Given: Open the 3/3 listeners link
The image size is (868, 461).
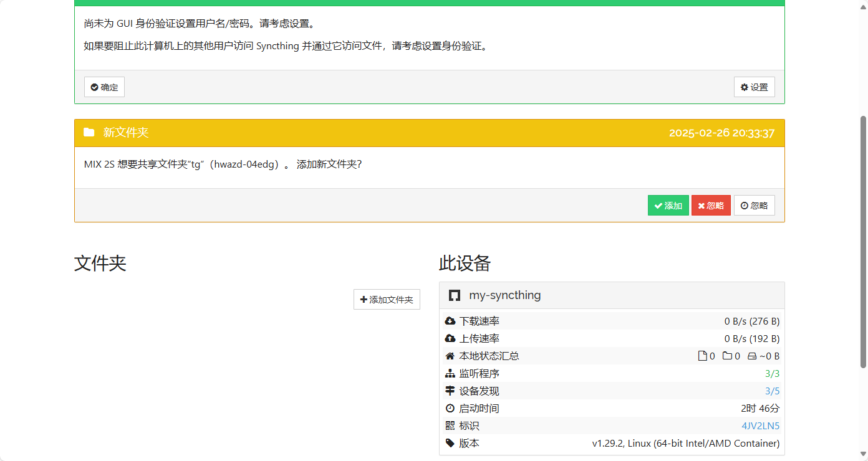Looking at the screenshot, I should click(772, 374).
